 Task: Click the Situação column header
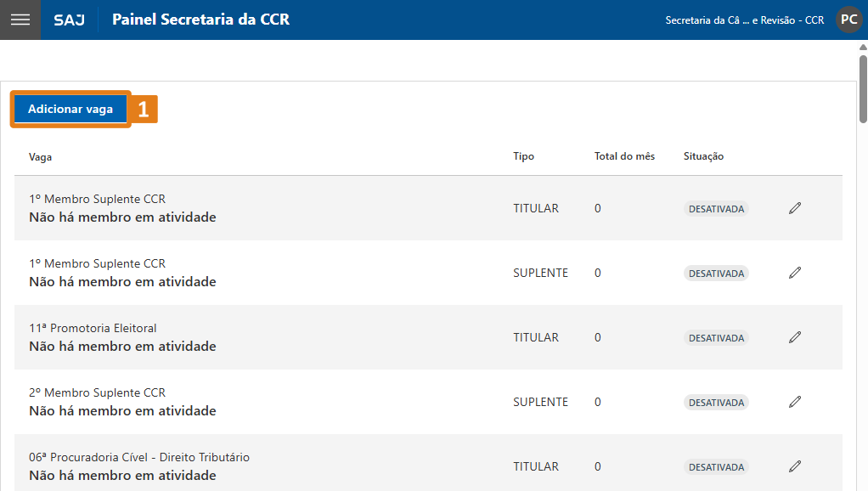(x=703, y=156)
